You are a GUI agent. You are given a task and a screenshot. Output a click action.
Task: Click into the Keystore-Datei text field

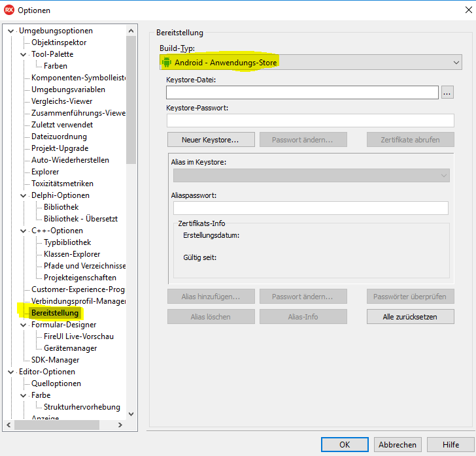(x=301, y=93)
